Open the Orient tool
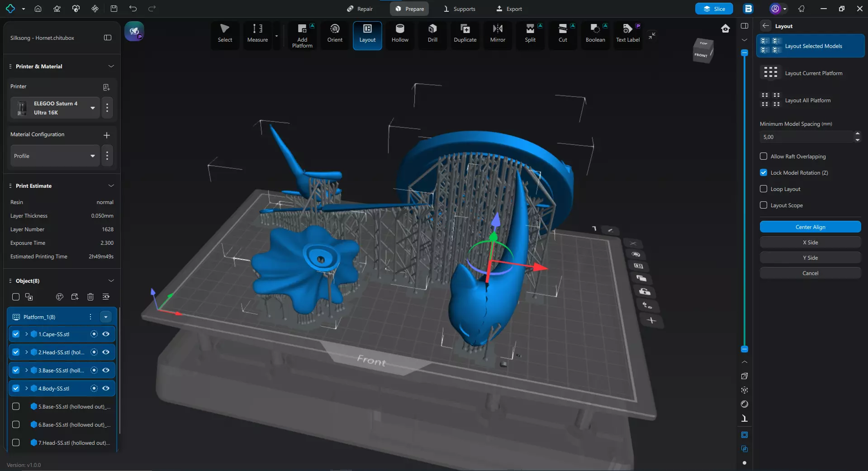 click(x=335, y=35)
